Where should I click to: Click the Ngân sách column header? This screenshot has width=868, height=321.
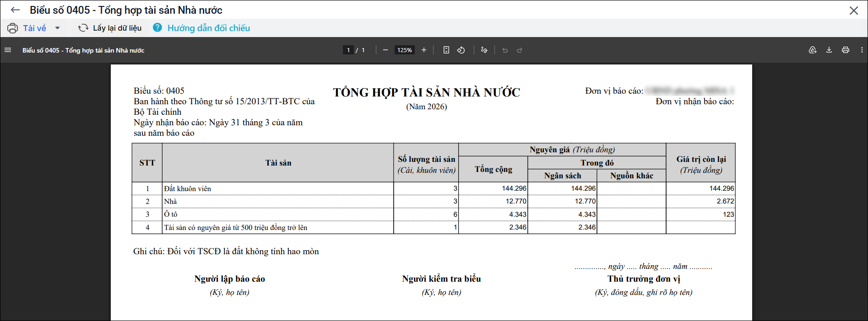(x=563, y=176)
